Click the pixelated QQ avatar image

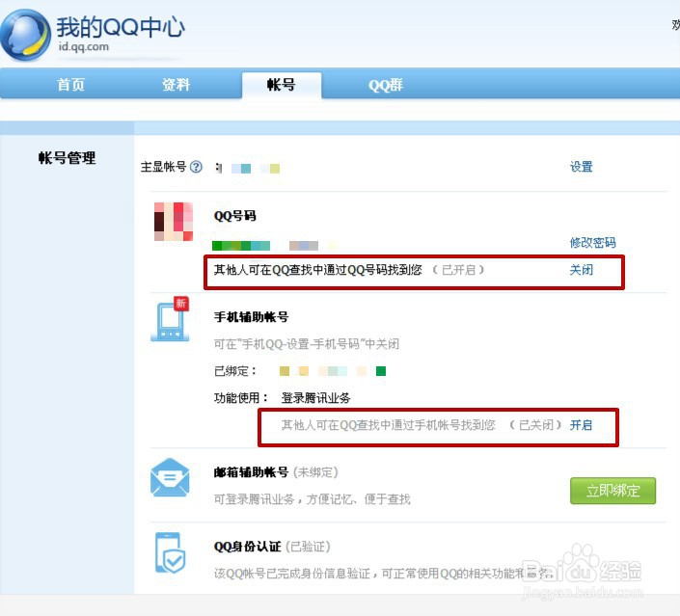point(174,222)
